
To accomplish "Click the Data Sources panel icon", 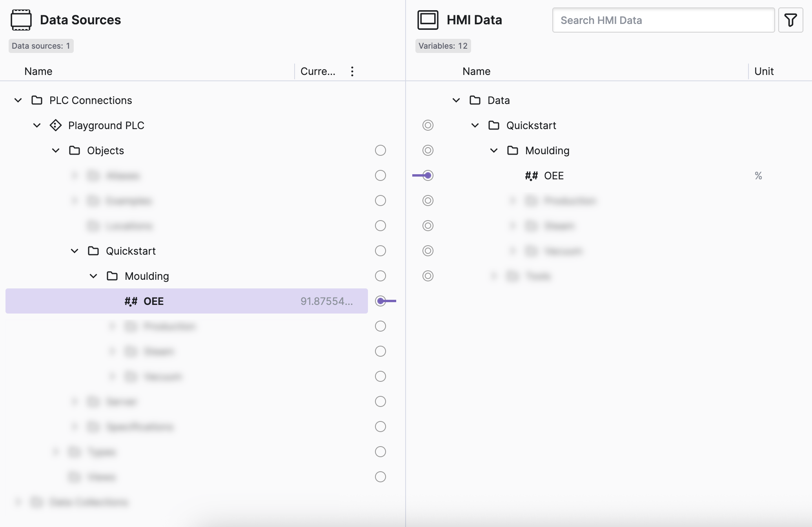I will coord(21,20).
